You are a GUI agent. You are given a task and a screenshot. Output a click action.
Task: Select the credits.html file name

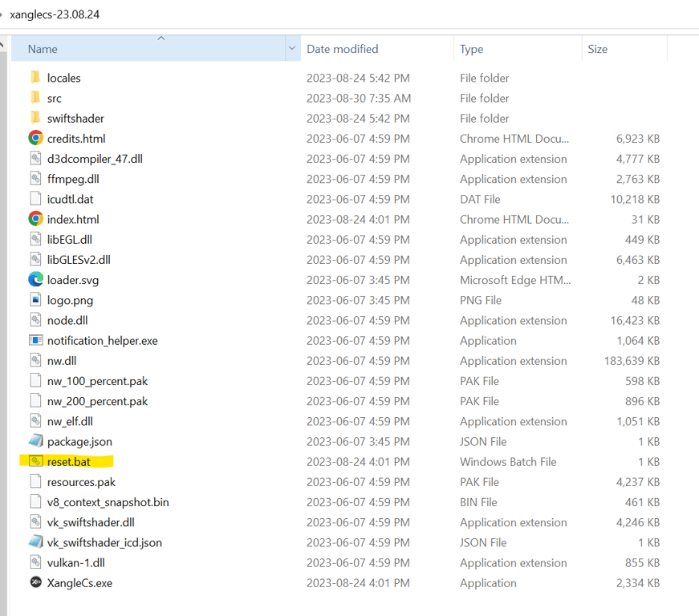76,139
